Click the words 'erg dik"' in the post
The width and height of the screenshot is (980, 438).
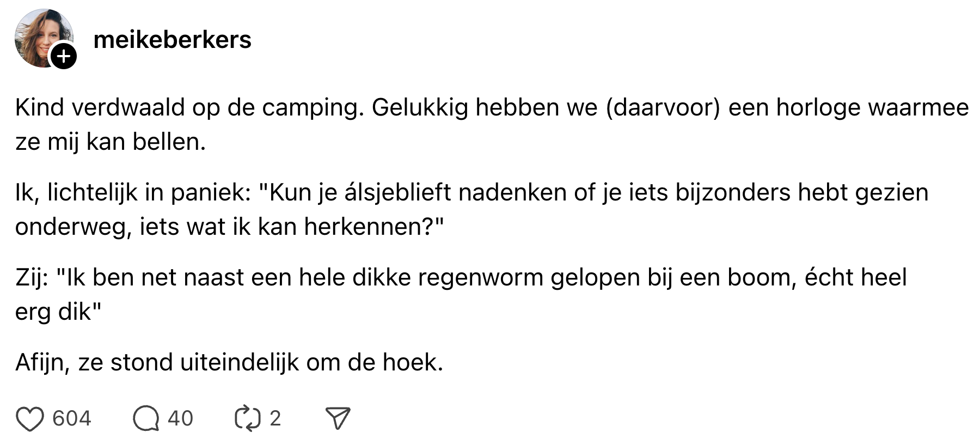[58, 312]
